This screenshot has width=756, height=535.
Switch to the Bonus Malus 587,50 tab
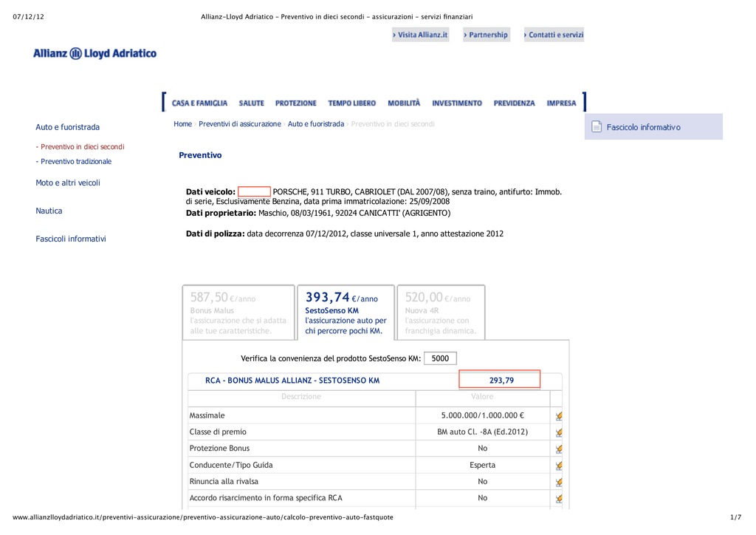click(x=238, y=313)
